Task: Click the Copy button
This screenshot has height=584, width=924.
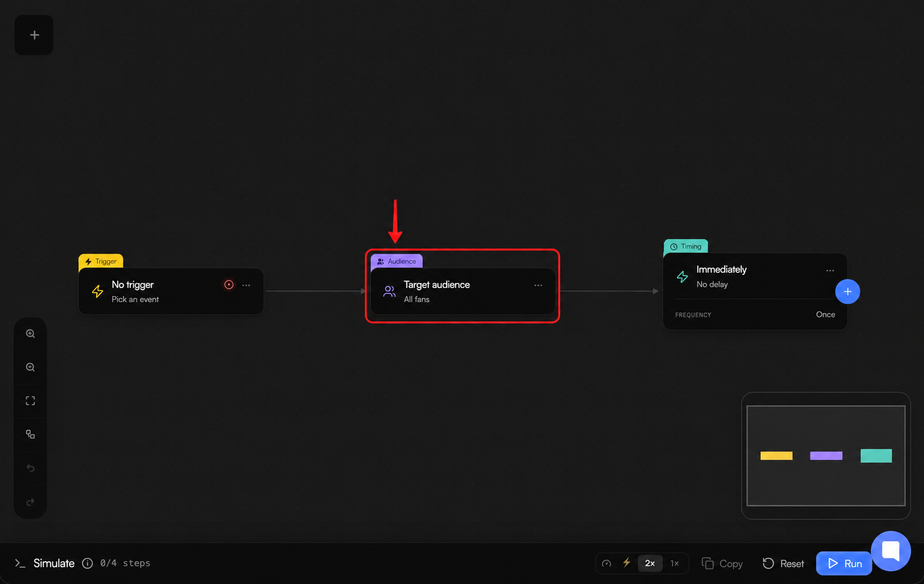Action: coord(722,563)
